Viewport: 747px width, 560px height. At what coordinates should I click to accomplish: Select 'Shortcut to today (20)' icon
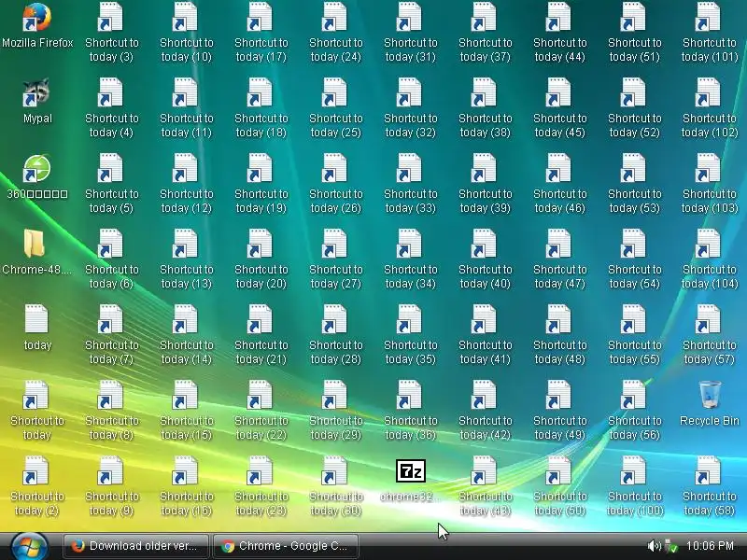coord(261,260)
